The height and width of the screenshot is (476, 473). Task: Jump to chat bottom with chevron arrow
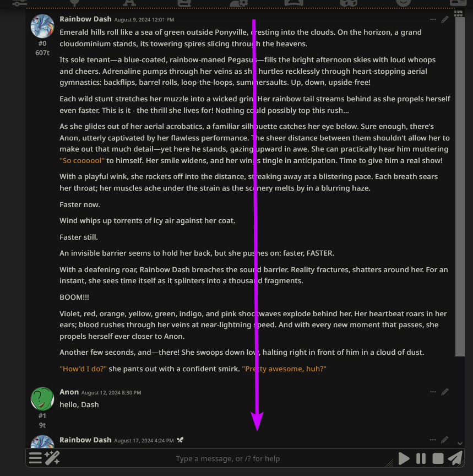coord(460,443)
